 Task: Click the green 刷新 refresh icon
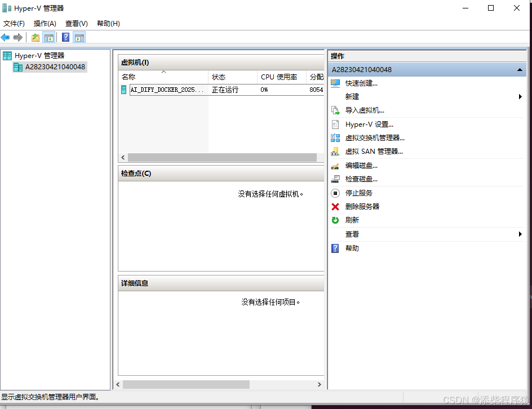[x=335, y=220]
